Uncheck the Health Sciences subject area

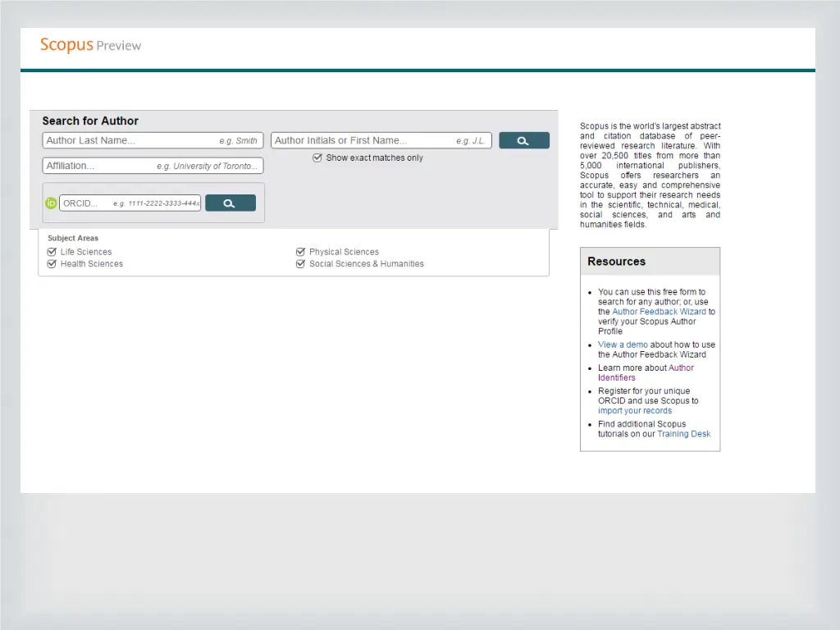click(52, 263)
